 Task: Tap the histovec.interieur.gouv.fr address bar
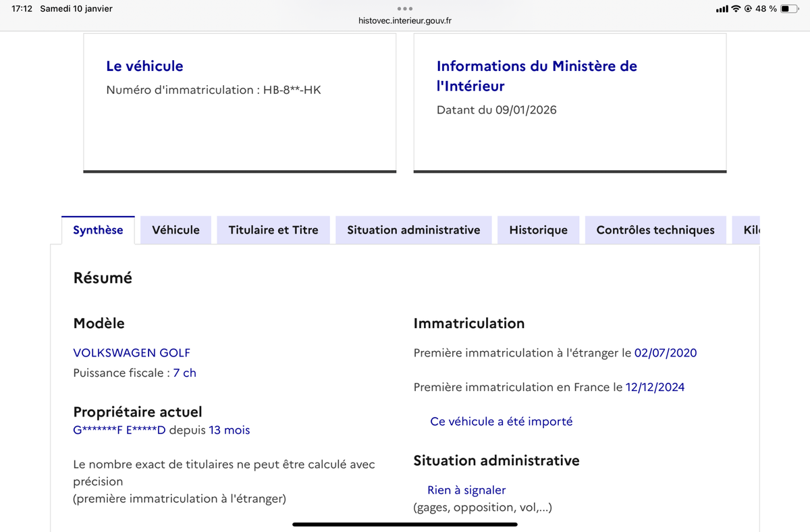click(x=405, y=20)
